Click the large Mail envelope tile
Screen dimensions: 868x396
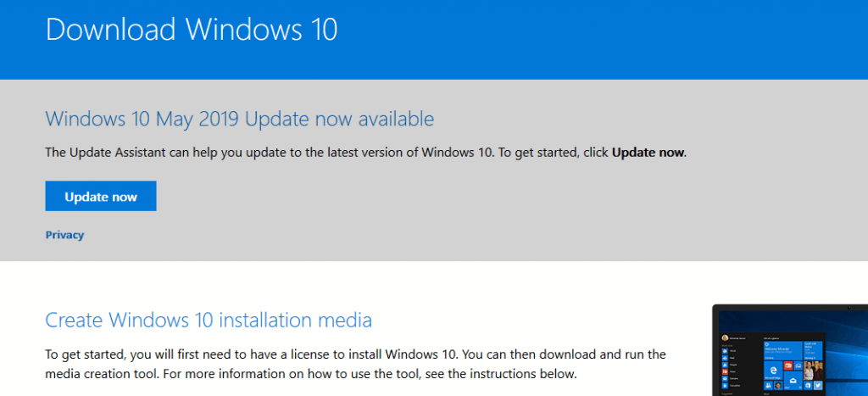[793, 381]
